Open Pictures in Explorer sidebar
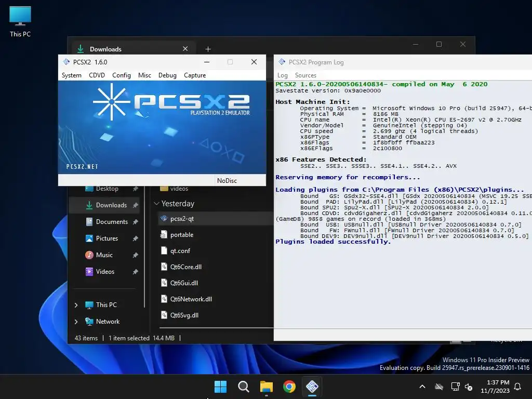Image resolution: width=532 pixels, height=399 pixels. pyautogui.click(x=101, y=238)
